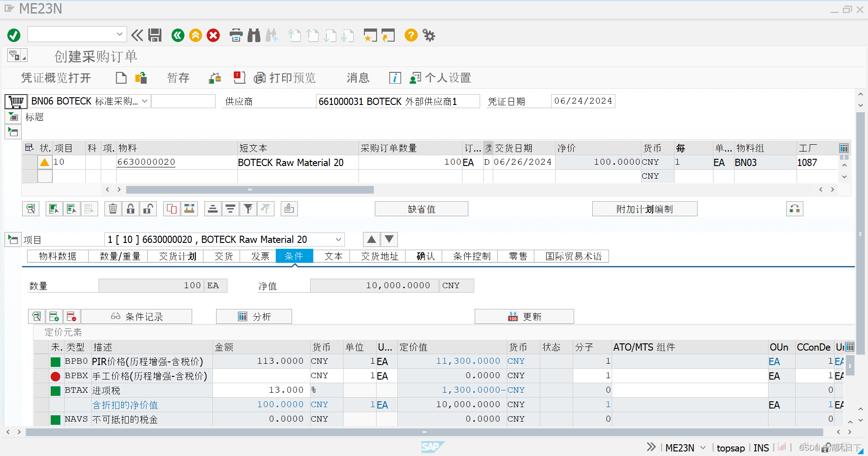
Task: Click the filter funnel icon
Action: 248,209
